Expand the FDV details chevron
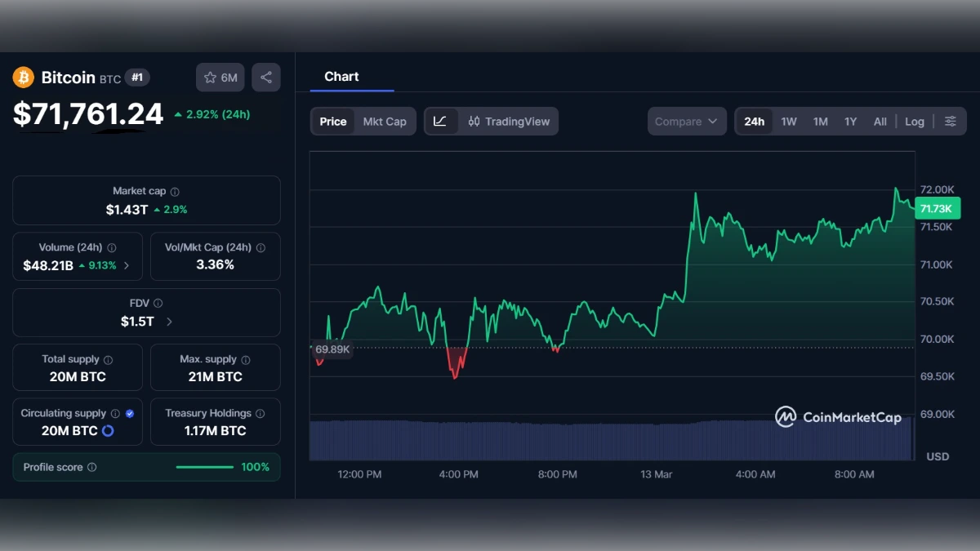This screenshot has width=980, height=551. pos(169,322)
